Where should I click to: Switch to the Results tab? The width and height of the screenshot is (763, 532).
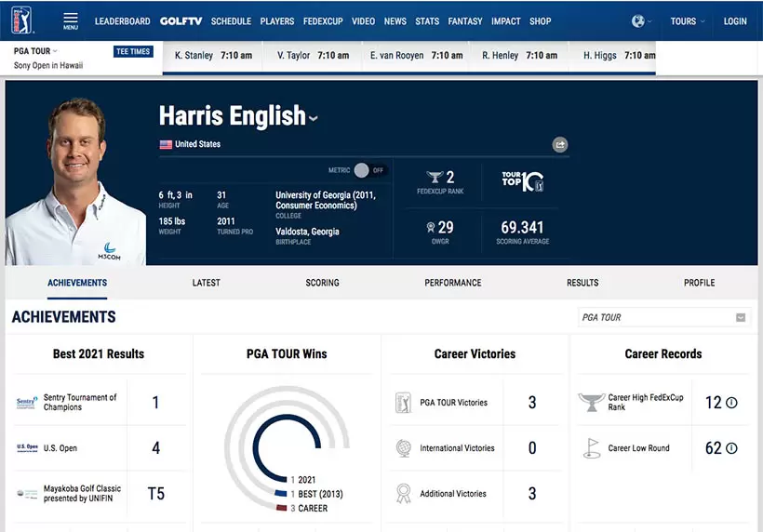click(582, 283)
